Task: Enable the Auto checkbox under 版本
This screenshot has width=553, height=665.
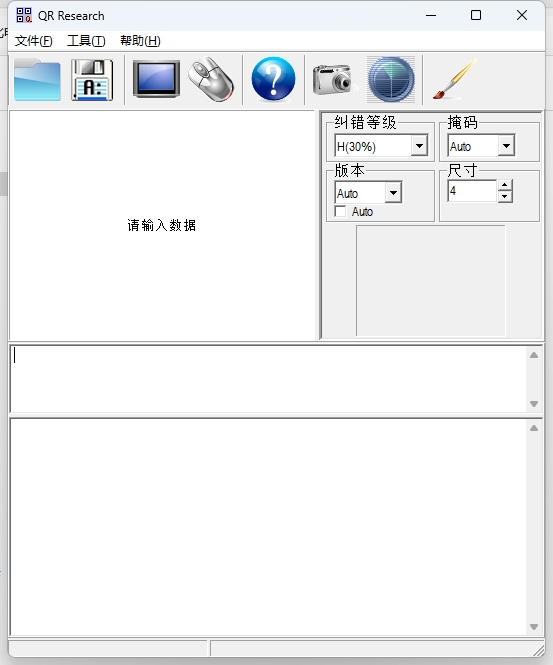Action: click(341, 211)
